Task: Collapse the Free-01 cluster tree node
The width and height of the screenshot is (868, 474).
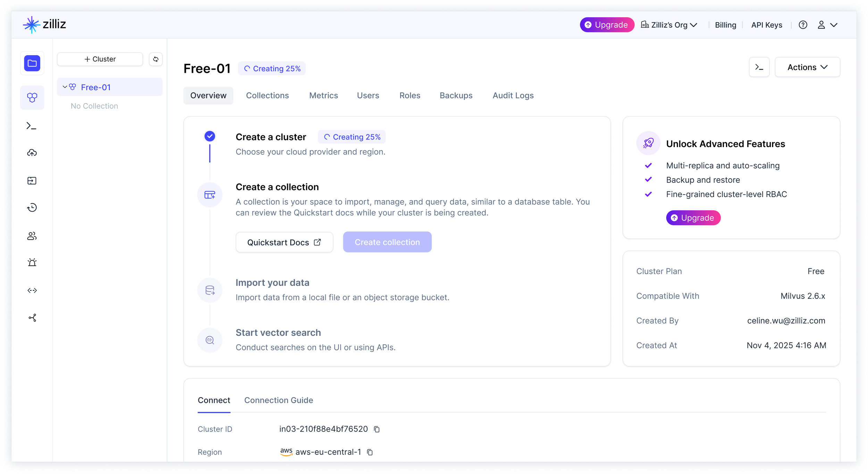Action: [x=65, y=87]
